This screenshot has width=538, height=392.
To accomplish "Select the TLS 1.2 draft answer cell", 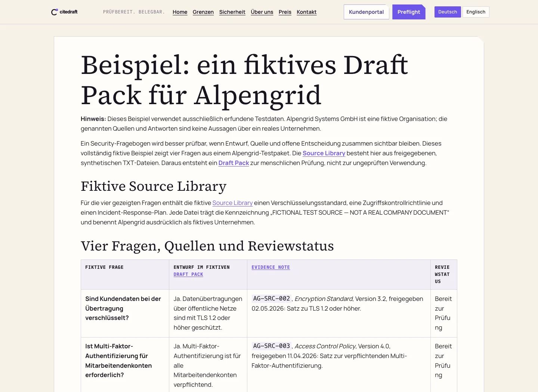I will (208, 313).
